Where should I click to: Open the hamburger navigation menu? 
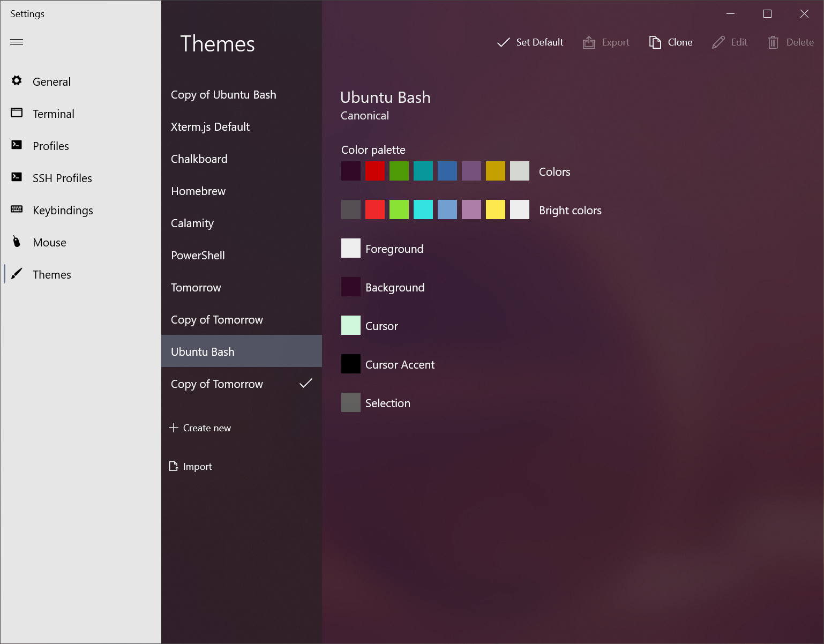pos(16,42)
